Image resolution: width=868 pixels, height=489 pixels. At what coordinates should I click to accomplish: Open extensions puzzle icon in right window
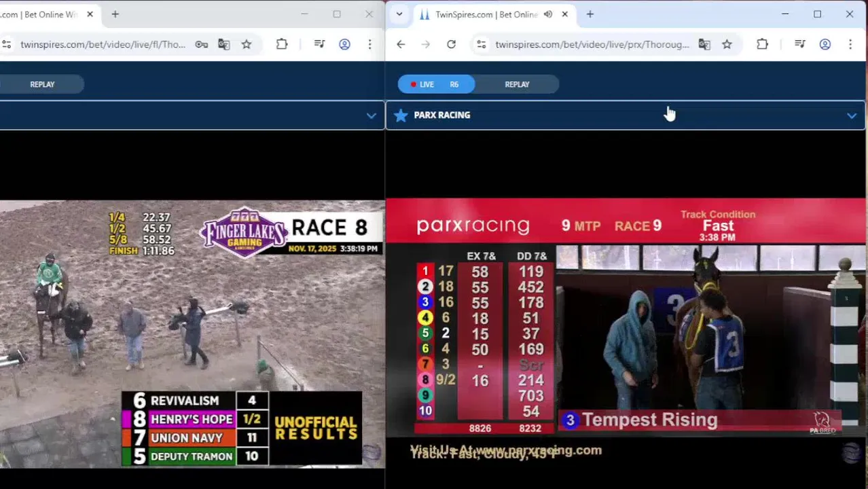[x=762, y=44]
